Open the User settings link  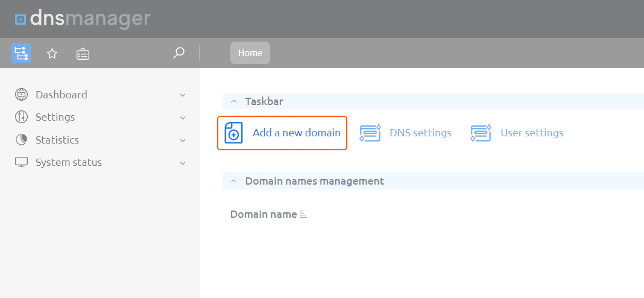[532, 133]
